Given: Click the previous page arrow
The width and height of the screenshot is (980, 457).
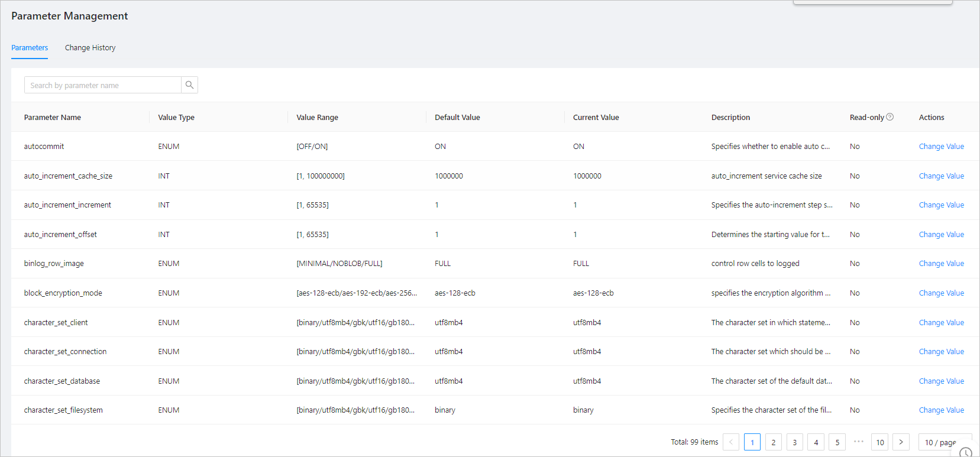Looking at the screenshot, I should pos(731,442).
